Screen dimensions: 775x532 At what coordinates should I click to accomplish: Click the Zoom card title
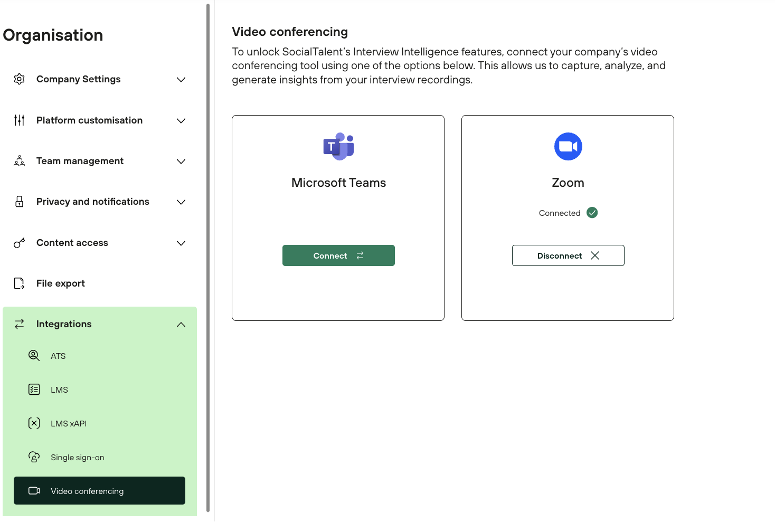coord(568,183)
